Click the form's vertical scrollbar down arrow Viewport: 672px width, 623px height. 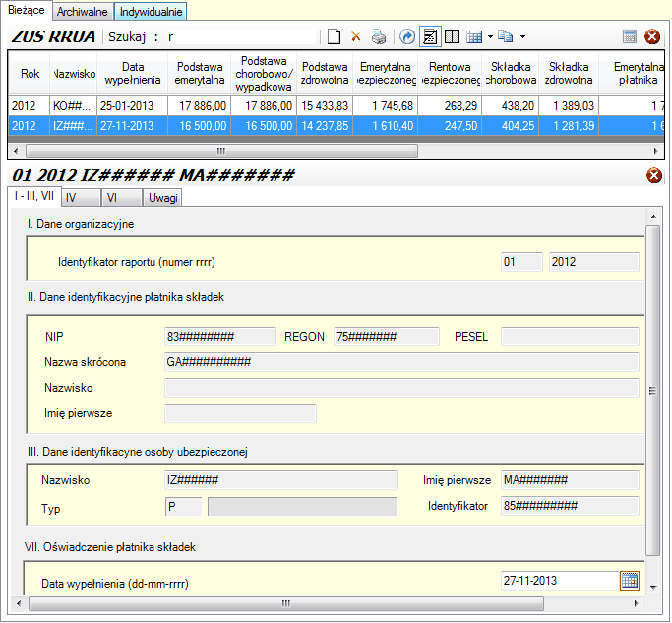[653, 587]
